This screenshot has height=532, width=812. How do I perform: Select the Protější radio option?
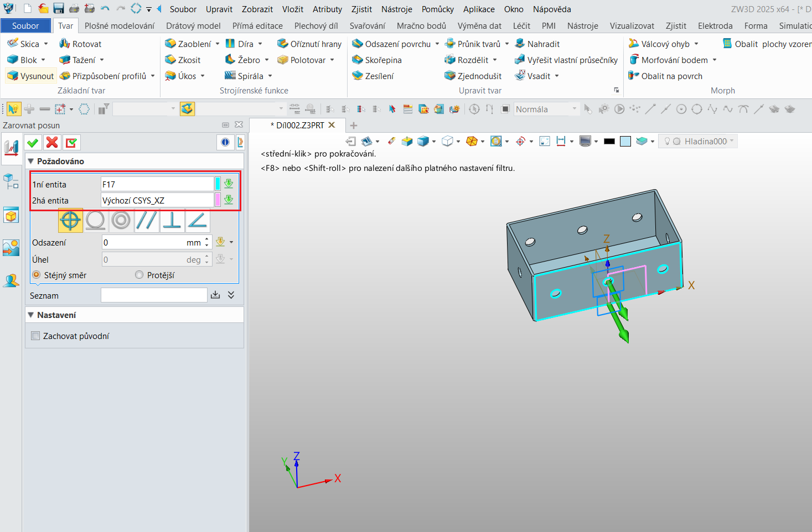[x=139, y=275]
